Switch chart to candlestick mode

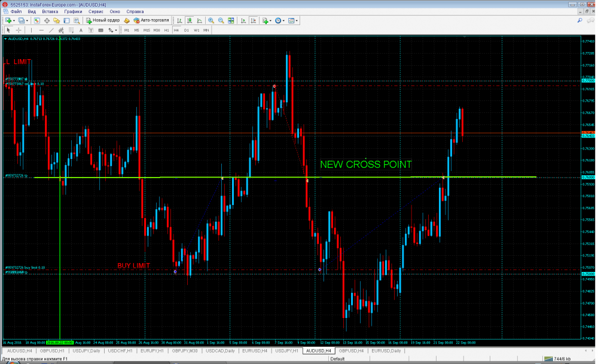click(189, 20)
